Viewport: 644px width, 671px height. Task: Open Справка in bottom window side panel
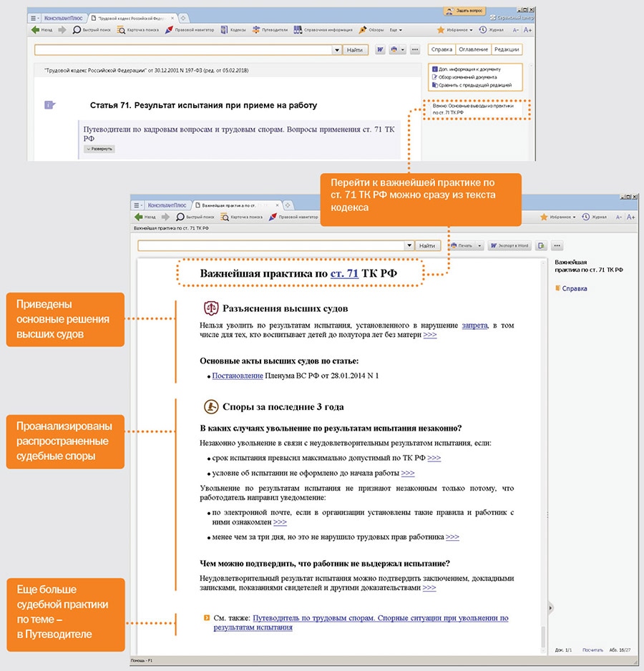[571, 288]
